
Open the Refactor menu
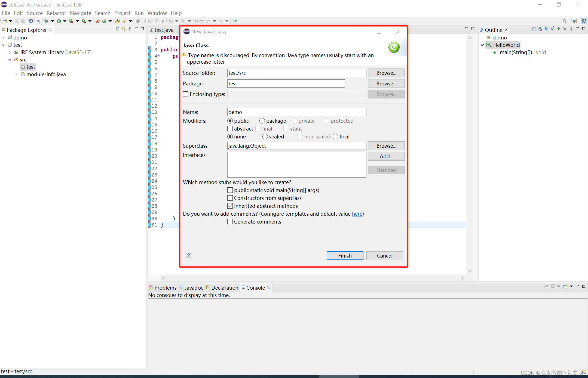click(56, 13)
